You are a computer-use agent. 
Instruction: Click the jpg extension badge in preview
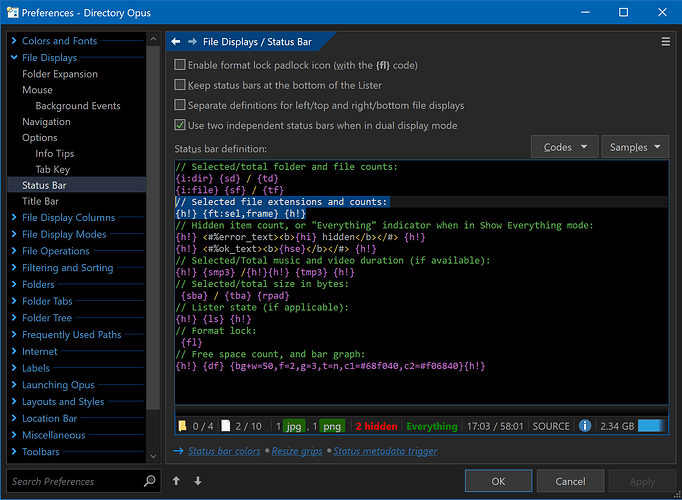pos(294,427)
